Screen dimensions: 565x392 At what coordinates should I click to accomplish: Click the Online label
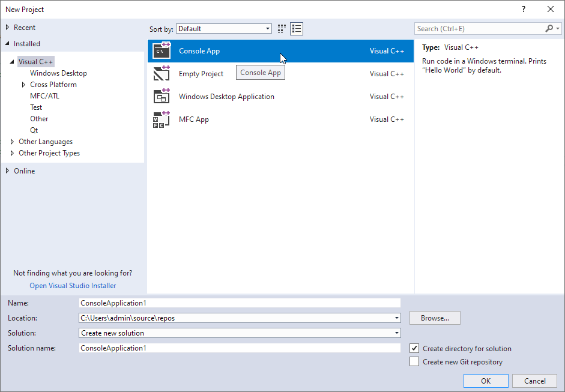[x=25, y=170]
